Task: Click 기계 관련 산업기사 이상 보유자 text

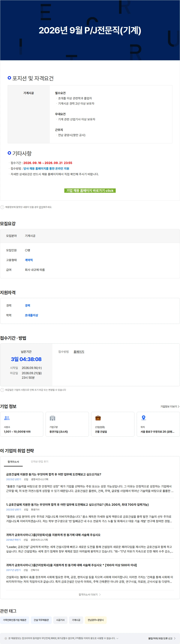Action: (77, 119)
